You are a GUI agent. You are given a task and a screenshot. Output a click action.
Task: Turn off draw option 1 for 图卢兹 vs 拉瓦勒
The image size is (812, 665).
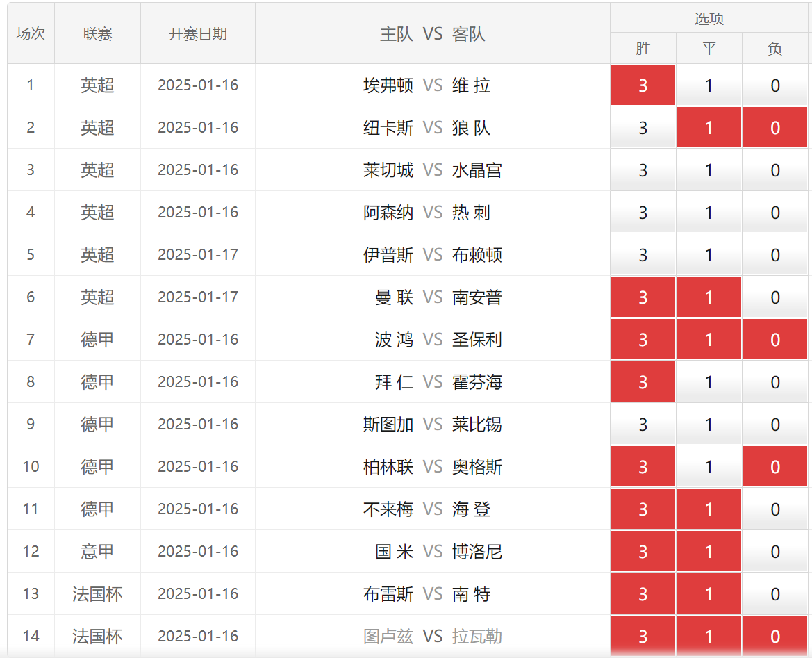click(x=709, y=637)
